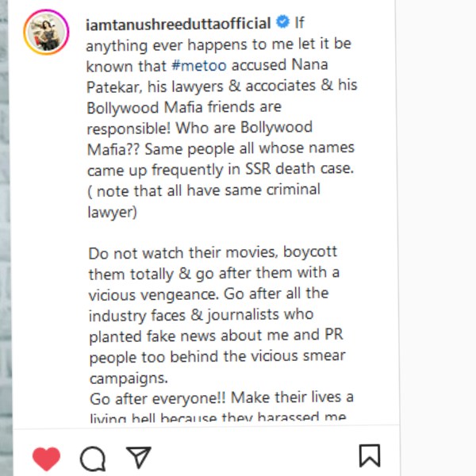
Task: Visit the iamtanushreeduttaofficial username link
Action: [178, 23]
